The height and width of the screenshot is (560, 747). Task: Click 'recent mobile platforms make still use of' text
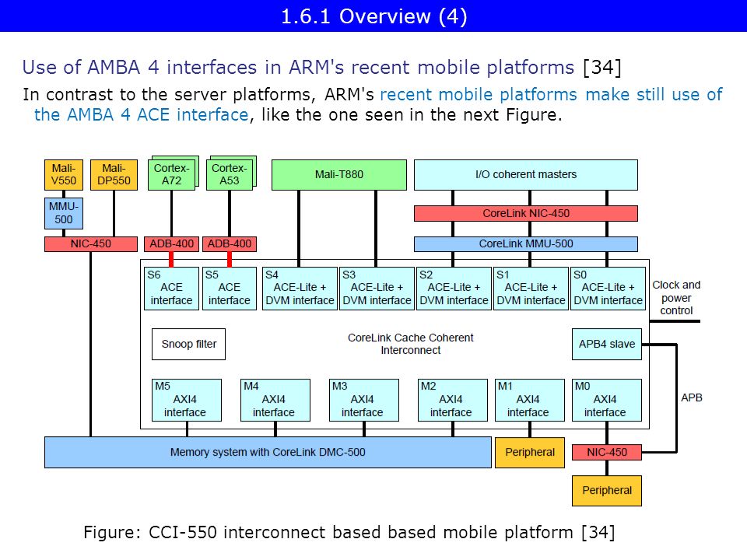click(551, 94)
